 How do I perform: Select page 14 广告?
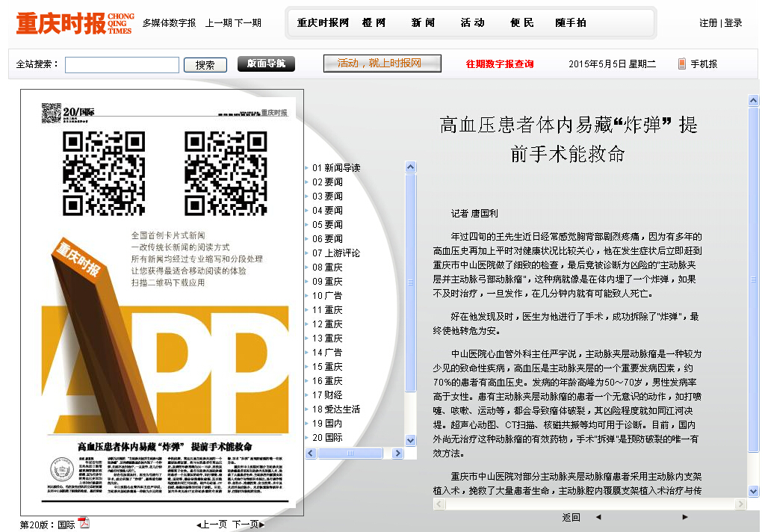327,352
